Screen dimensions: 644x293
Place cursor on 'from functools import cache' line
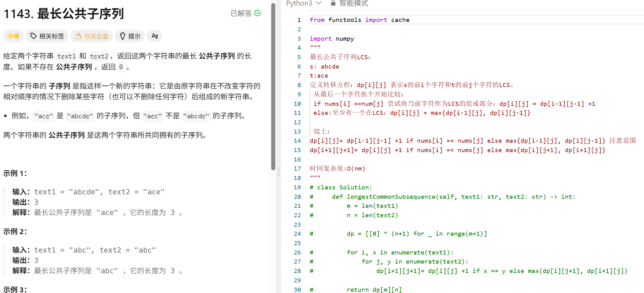point(360,20)
